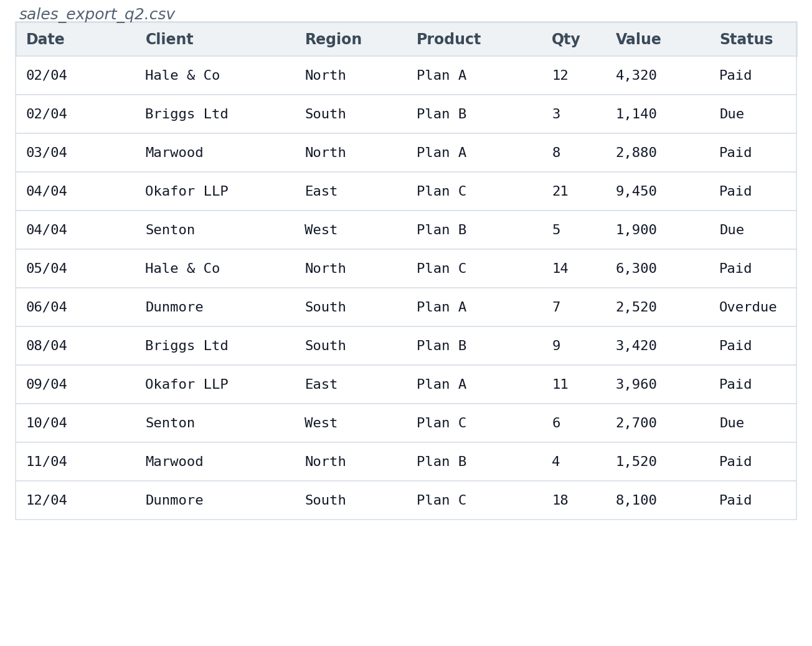Click date cell 08/04

[x=46, y=346]
